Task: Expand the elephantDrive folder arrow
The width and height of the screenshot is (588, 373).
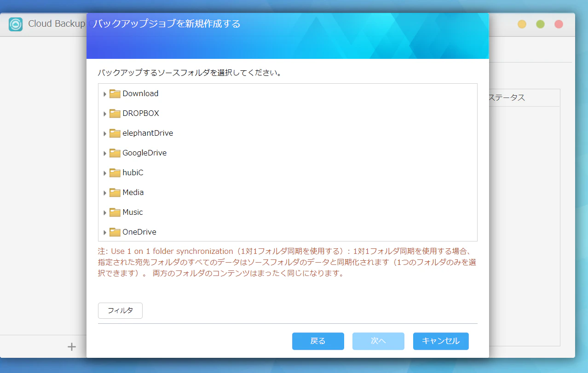Action: tap(105, 134)
